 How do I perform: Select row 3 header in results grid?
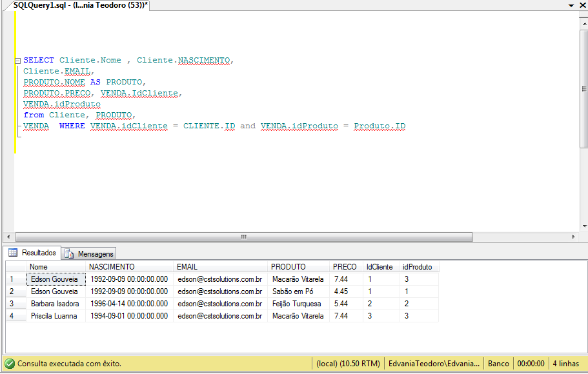tap(13, 303)
